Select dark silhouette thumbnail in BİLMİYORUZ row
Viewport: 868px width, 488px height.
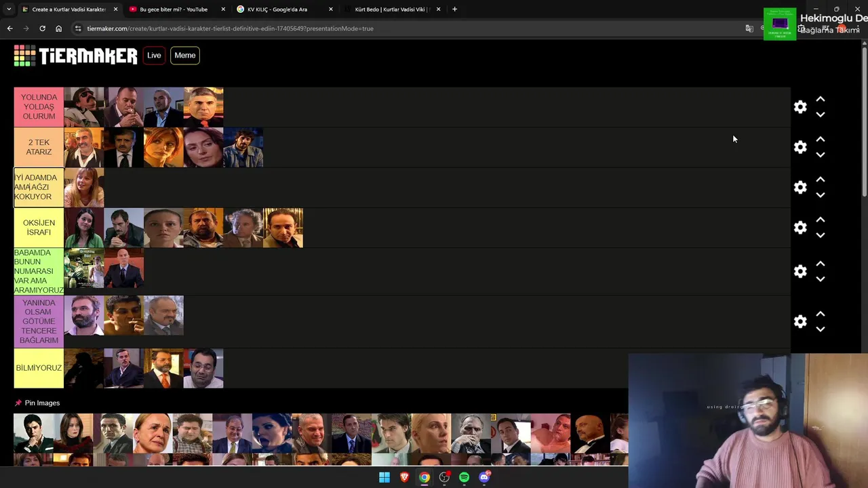pyautogui.click(x=84, y=368)
